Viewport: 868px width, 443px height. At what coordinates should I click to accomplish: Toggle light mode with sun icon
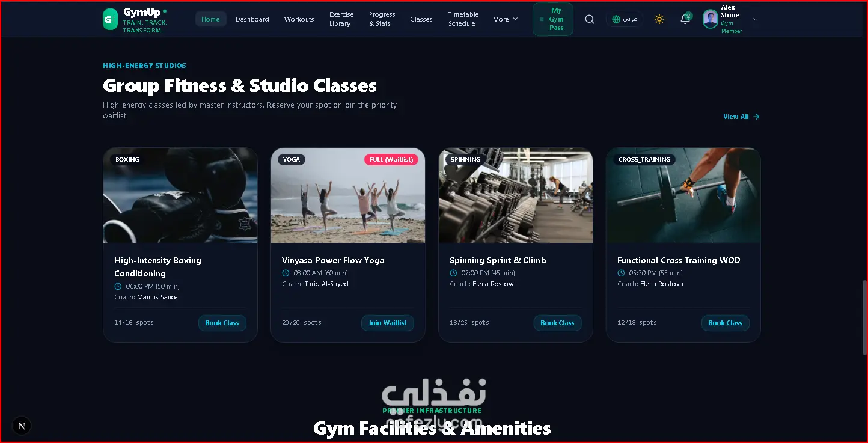coord(659,19)
